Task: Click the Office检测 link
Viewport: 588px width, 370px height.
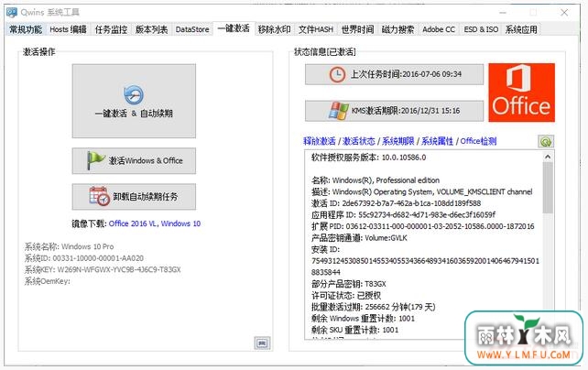Action: 478,141
